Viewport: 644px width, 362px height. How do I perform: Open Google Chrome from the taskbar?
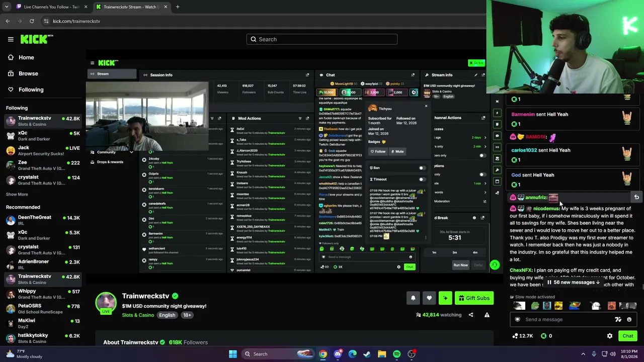click(x=323, y=354)
